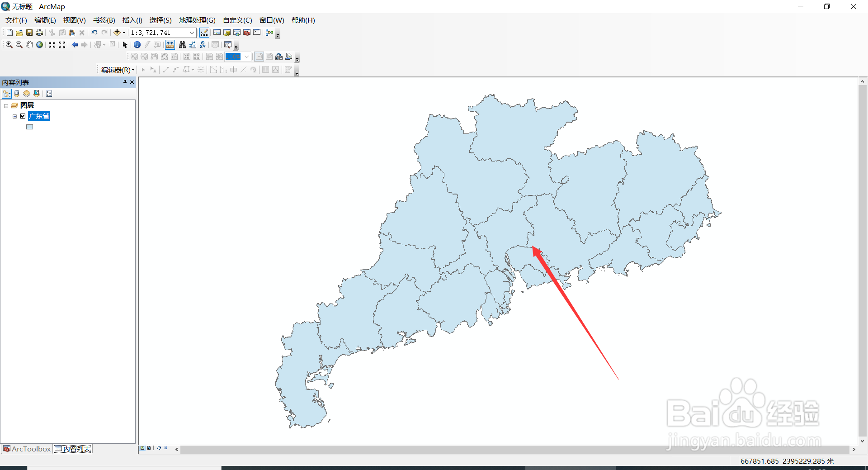Image resolution: width=868 pixels, height=470 pixels.
Task: Open the Add Data button
Action: pyautogui.click(x=117, y=33)
